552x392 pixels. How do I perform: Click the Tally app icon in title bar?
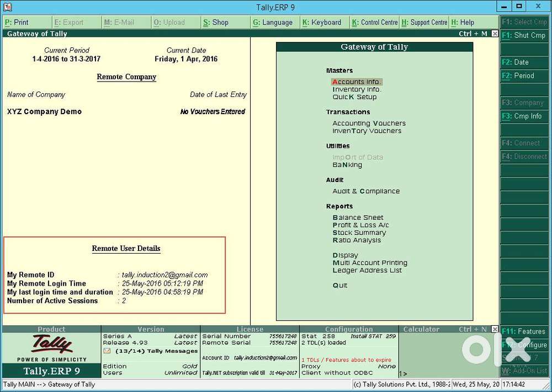click(x=7, y=7)
